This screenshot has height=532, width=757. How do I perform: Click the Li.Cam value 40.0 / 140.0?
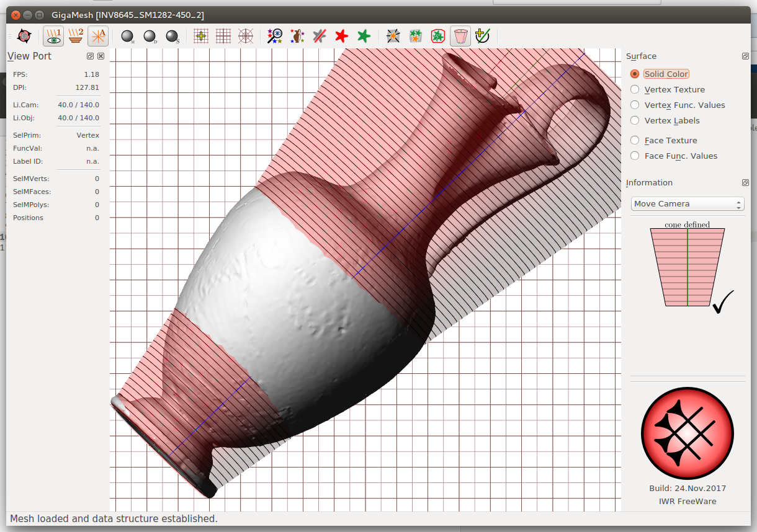78,105
